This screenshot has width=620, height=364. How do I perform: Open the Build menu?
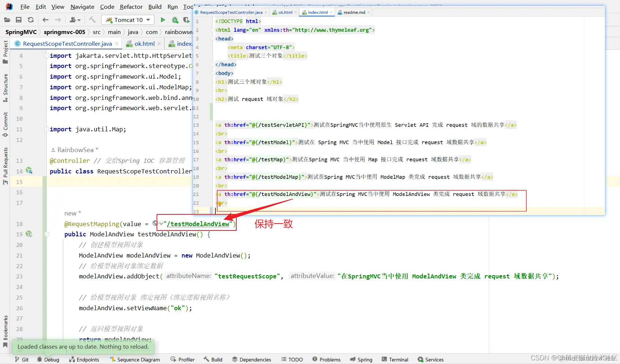pos(155,7)
